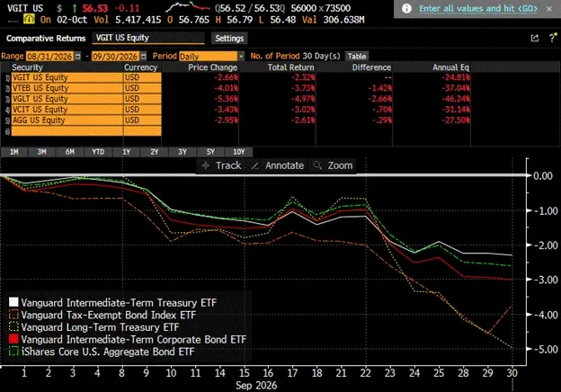Click the red Vanguard Intermediate-Term Corporate legend swatch
Viewport: 561px width, 392px height.
click(x=13, y=339)
